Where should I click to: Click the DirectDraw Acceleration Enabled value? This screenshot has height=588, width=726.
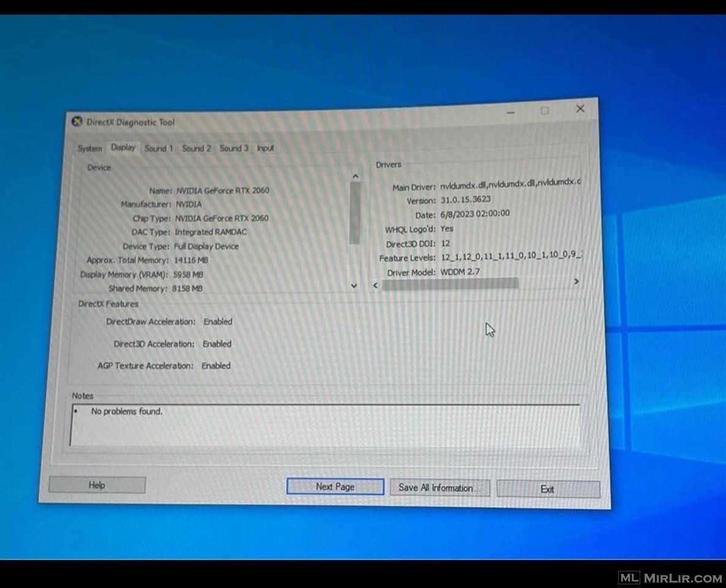click(x=217, y=322)
